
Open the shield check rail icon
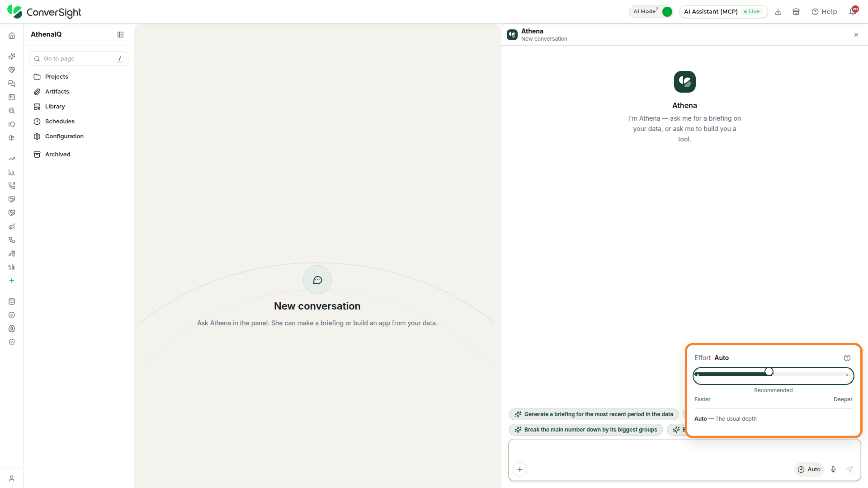(12, 342)
